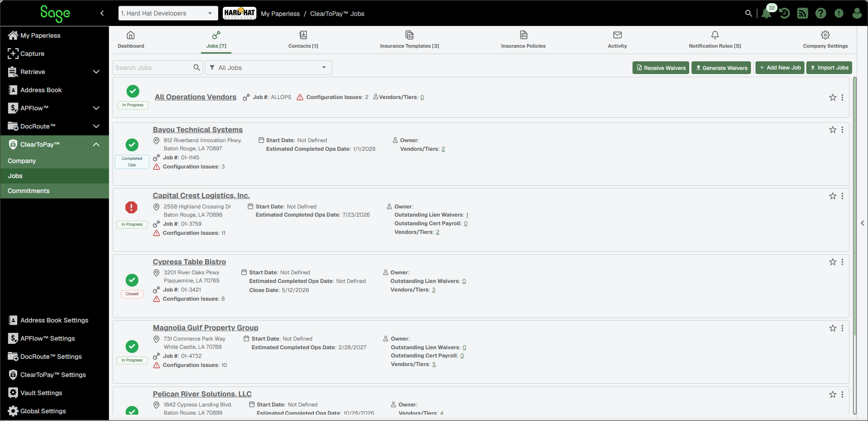Click the green check status icon for Cypress Table Bistro
868x421 pixels.
click(x=132, y=280)
